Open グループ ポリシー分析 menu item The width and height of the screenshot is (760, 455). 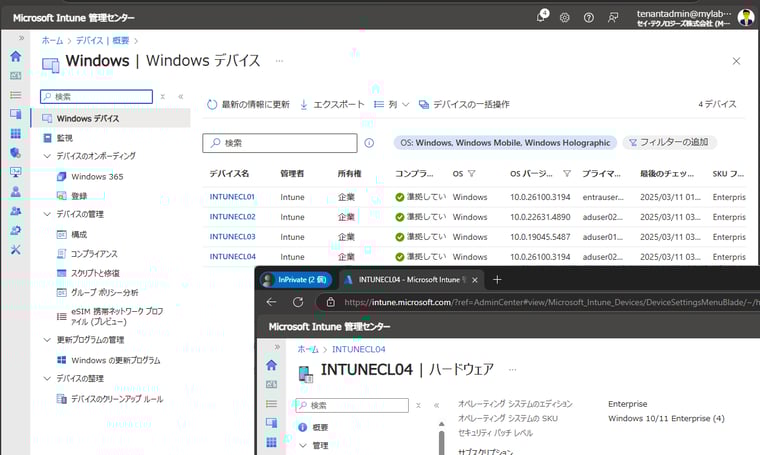coord(104,293)
